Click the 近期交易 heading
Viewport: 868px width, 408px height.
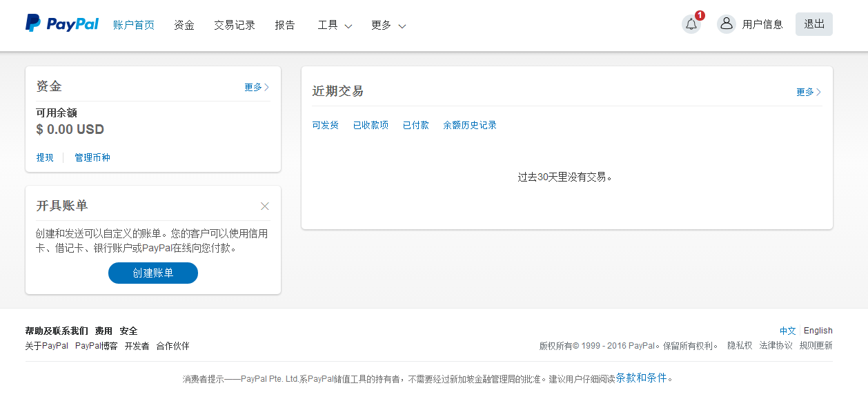[x=337, y=91]
